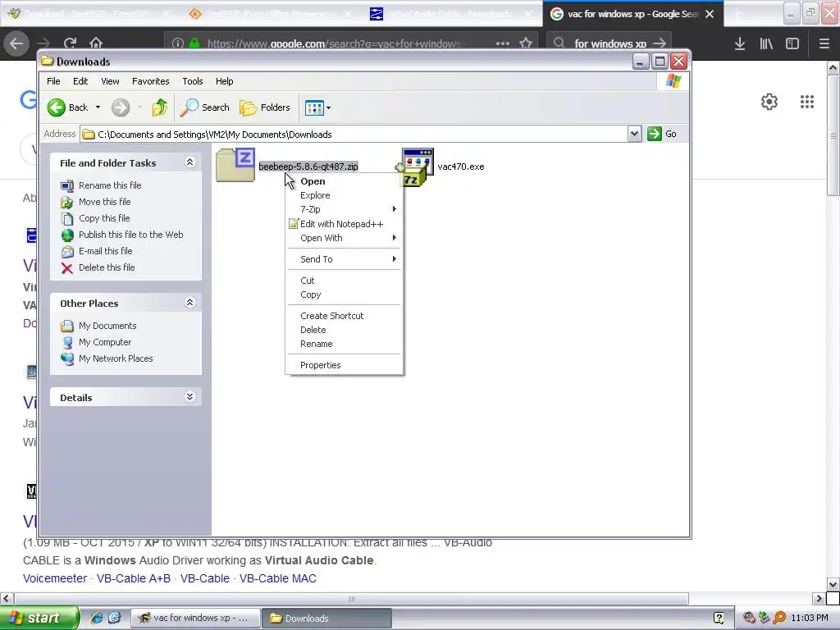Viewport: 840px width, 630px height.
Task: Click the Firefox reload button
Action: pos(70,43)
